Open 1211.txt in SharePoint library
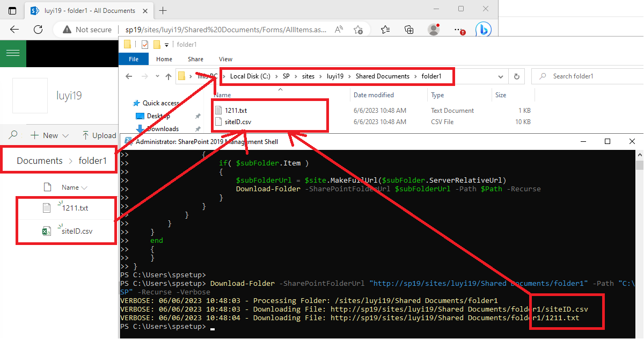This screenshot has height=339, width=644. 74,208
